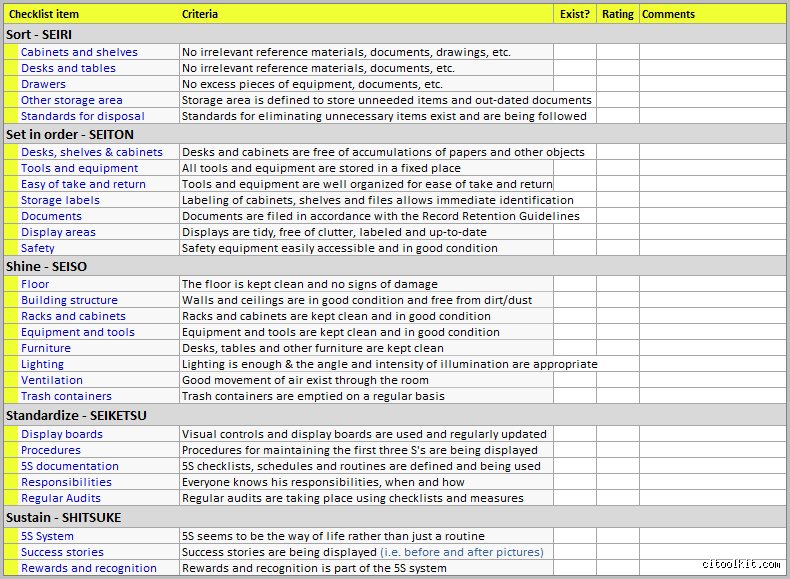Click the 'Standards for disposal' item
The width and height of the screenshot is (790, 579).
(x=83, y=116)
